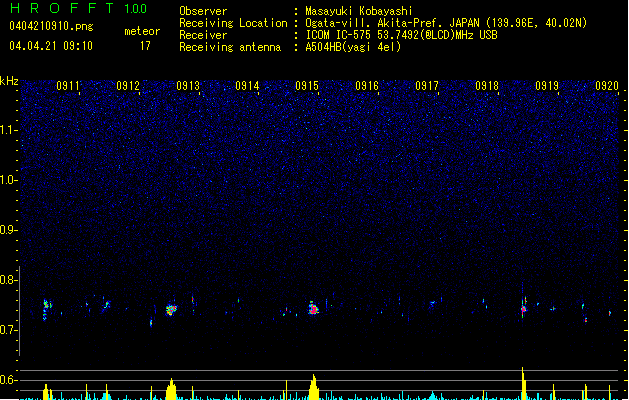The width and height of the screenshot is (629, 400).
Task: Click the 0.9 frequency axis label
Action: tap(8, 230)
